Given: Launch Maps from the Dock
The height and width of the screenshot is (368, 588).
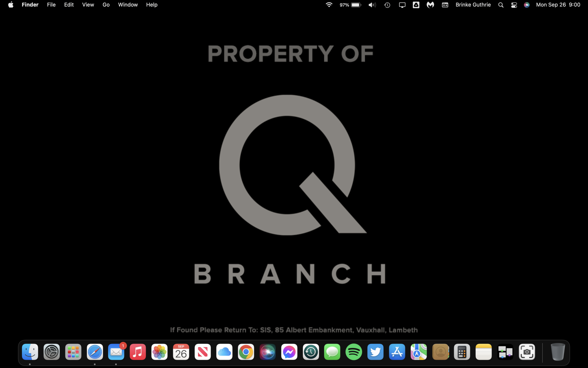Looking at the screenshot, I should click(x=419, y=352).
